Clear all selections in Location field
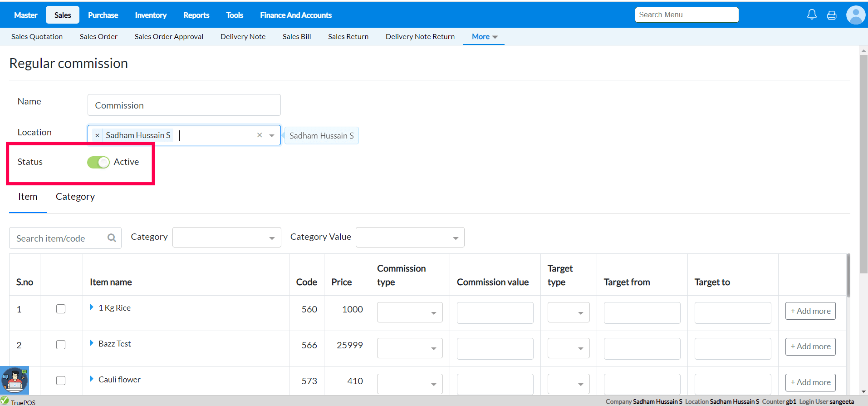 (260, 135)
